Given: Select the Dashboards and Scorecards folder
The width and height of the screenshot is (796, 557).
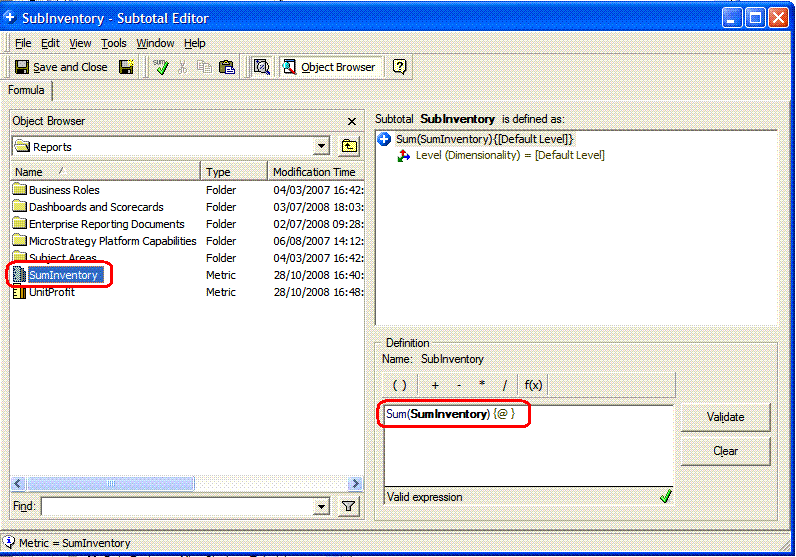Looking at the screenshot, I should click(96, 207).
